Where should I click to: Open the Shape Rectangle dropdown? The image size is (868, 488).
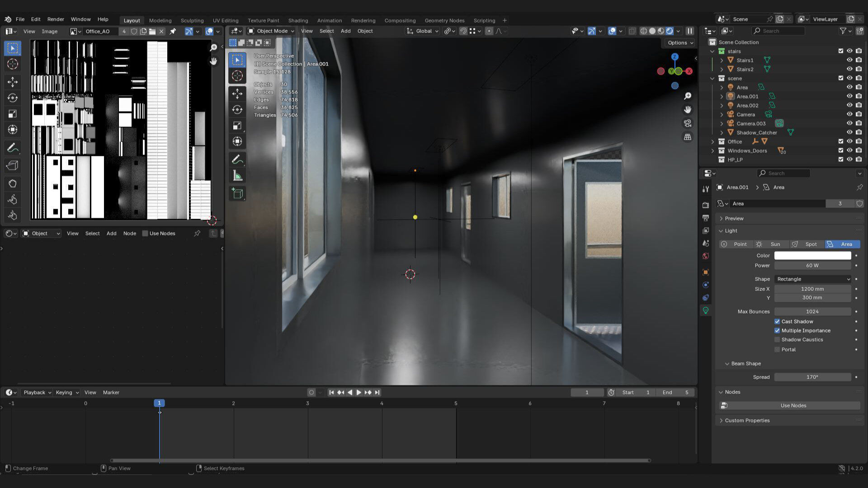[812, 279]
